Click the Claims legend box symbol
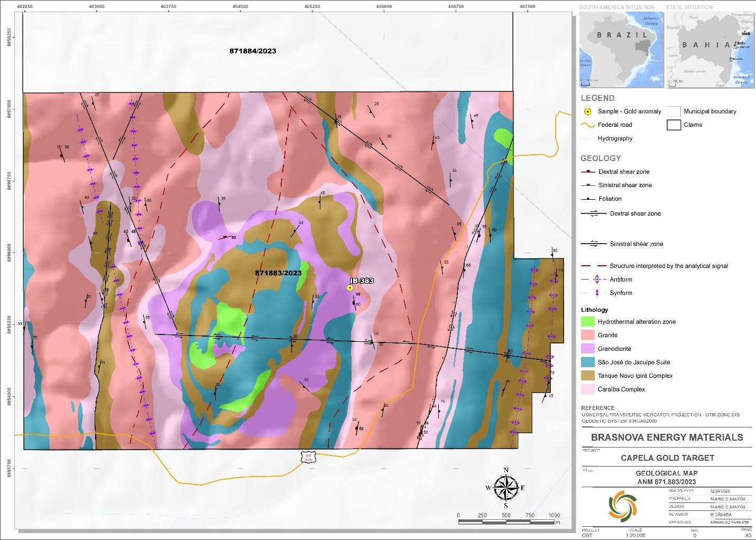 click(x=674, y=125)
